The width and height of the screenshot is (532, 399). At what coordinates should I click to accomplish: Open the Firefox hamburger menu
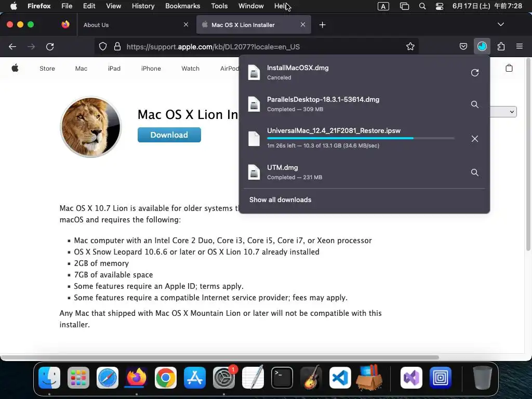click(x=519, y=46)
